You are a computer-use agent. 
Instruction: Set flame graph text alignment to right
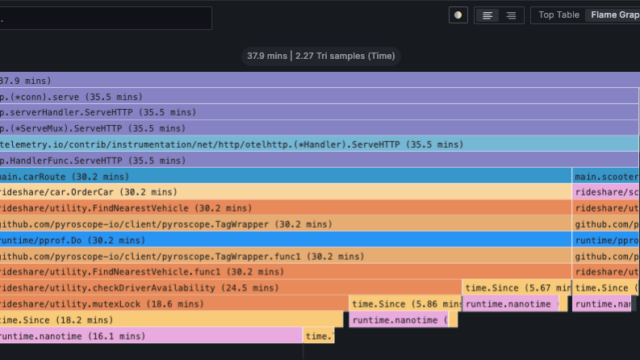(x=511, y=15)
